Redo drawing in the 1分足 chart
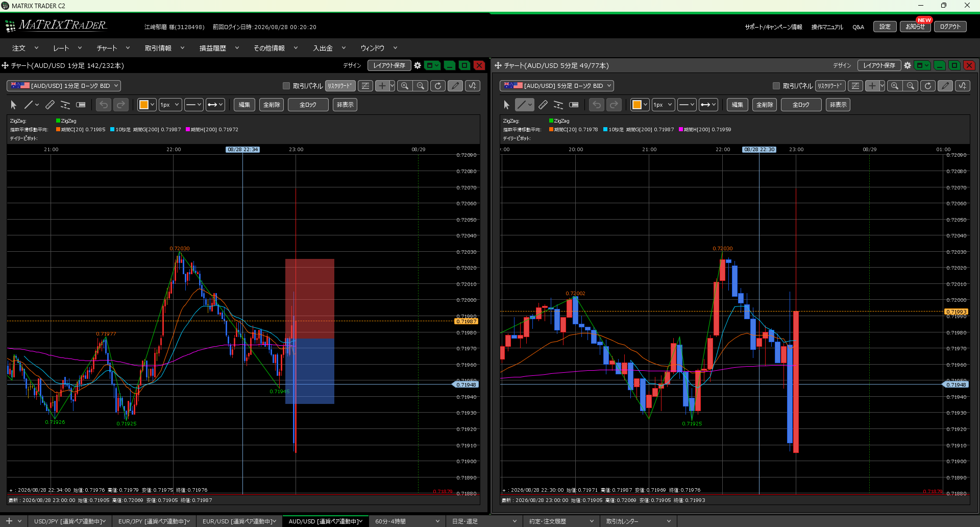Screen dimensions: 980x527 point(121,105)
